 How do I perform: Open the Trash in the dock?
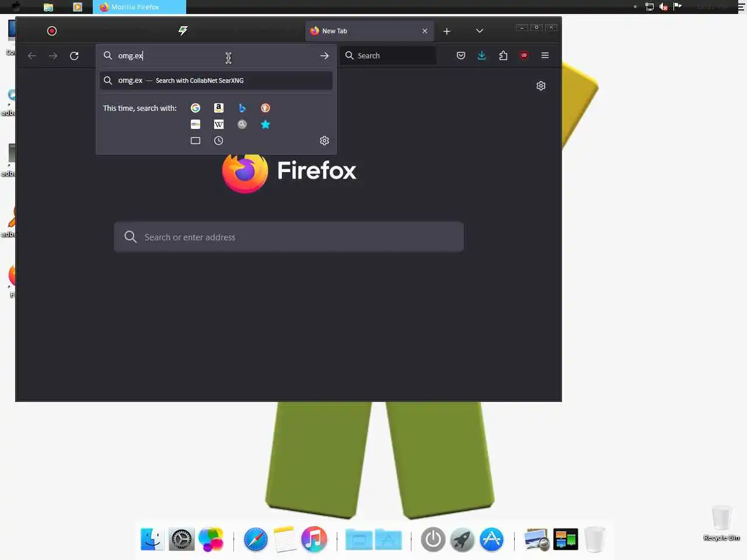pos(595,539)
